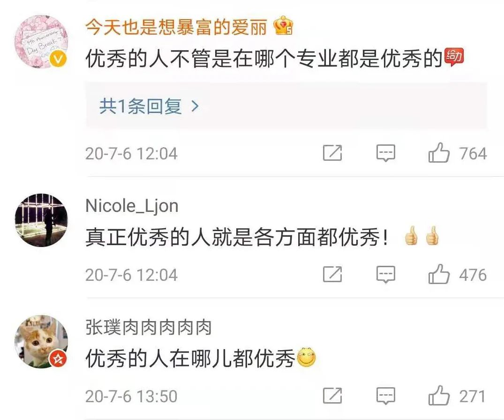The width and height of the screenshot is (504, 420).
Task: Reply to Nicole_Ljon's comment
Action: pyautogui.click(x=386, y=275)
